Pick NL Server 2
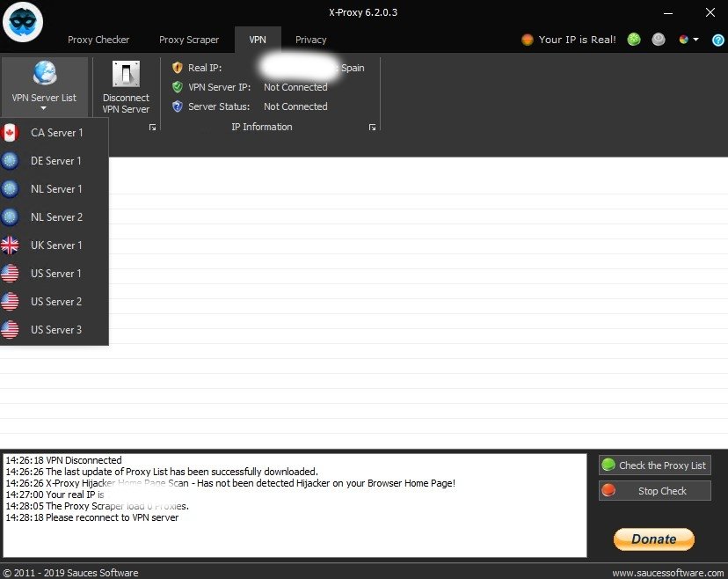This screenshot has width=728, height=579. (55, 217)
